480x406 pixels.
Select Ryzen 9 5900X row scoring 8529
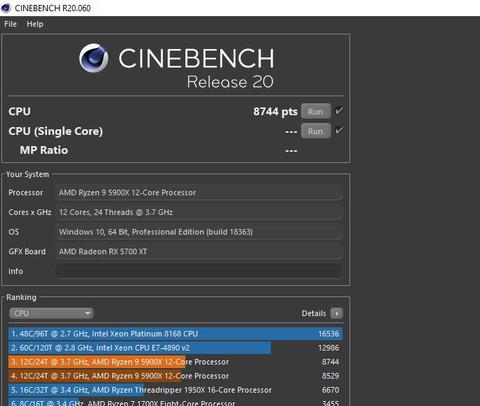[175, 376]
